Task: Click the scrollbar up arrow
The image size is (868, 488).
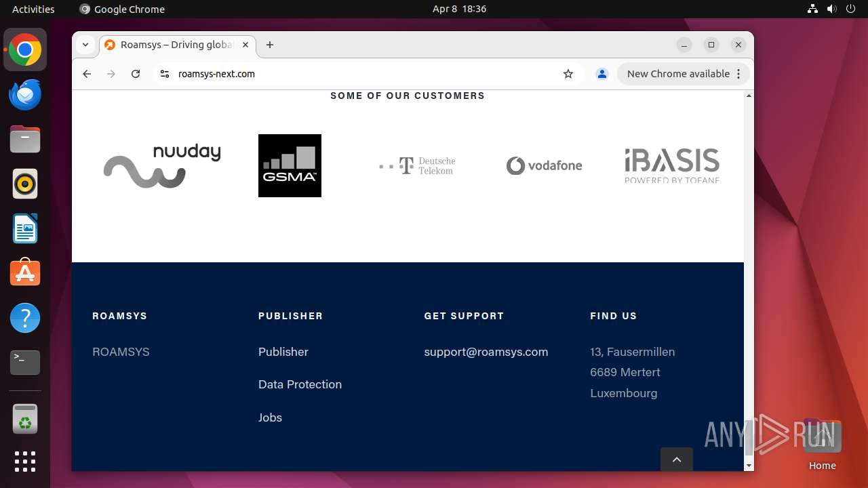Action: (x=749, y=96)
